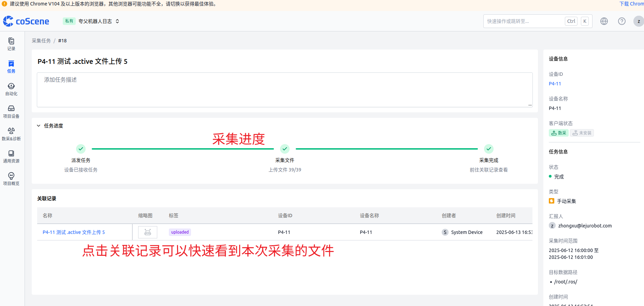Focus the 快速操作或跳转至 search box
The width and height of the screenshot is (644, 306).
click(524, 21)
